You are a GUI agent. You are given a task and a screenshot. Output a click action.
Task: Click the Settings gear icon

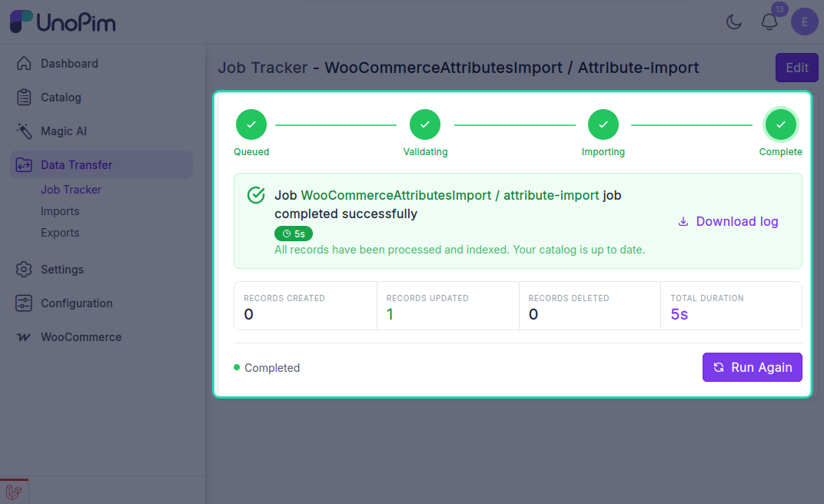[x=24, y=270]
